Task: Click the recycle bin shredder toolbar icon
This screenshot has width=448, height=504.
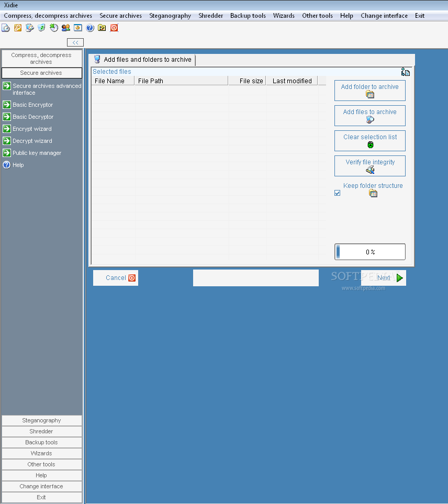Action: tap(41, 28)
